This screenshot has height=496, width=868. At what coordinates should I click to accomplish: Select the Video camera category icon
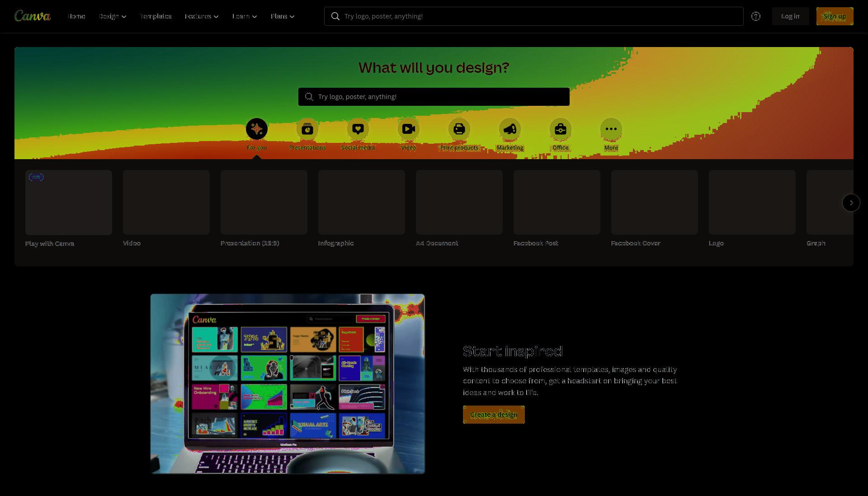(409, 129)
